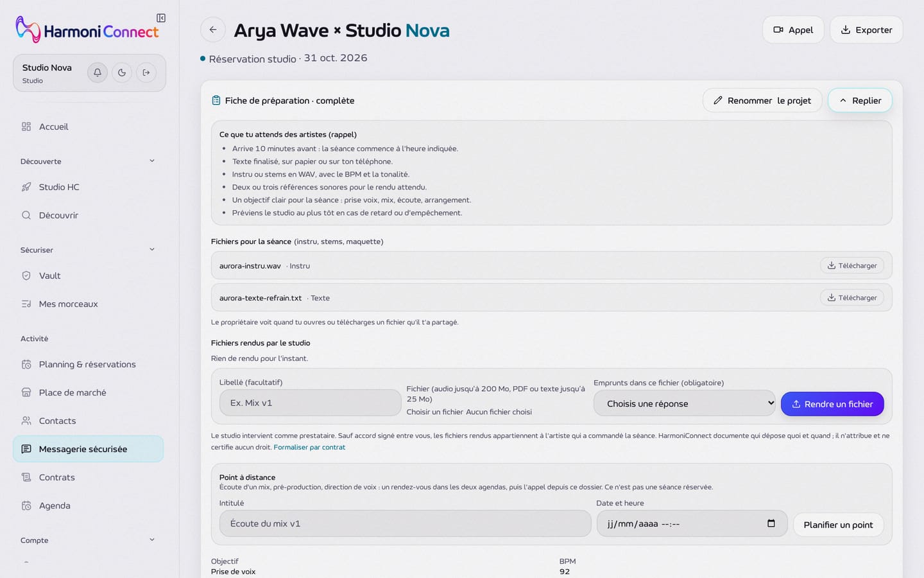Open Planning & réservations
Viewport: 924px width, 578px height.
click(88, 364)
